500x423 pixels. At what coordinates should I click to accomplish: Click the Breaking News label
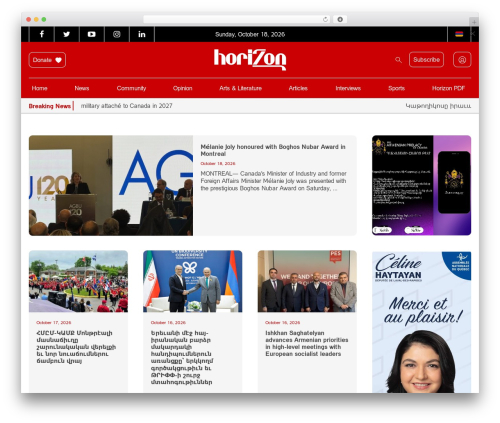(x=50, y=106)
